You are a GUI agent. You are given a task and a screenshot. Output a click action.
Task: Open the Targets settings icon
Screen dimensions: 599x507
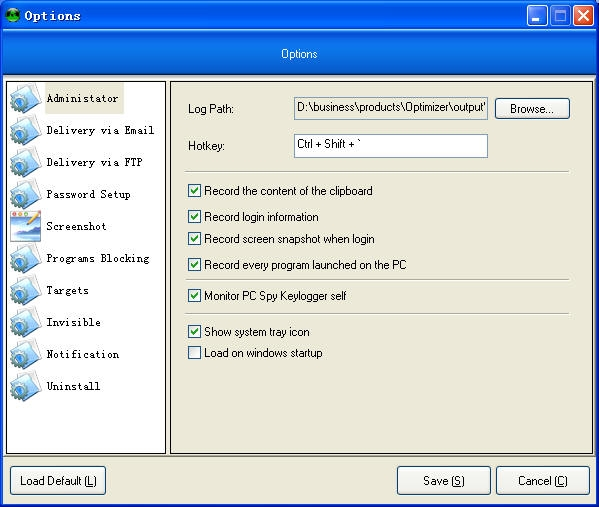tap(26, 290)
